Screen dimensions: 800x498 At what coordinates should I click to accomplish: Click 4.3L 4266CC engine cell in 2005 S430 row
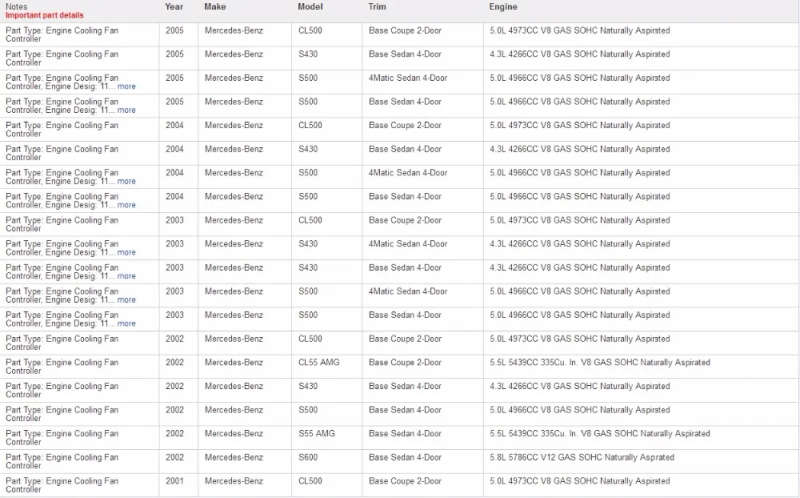(580, 54)
